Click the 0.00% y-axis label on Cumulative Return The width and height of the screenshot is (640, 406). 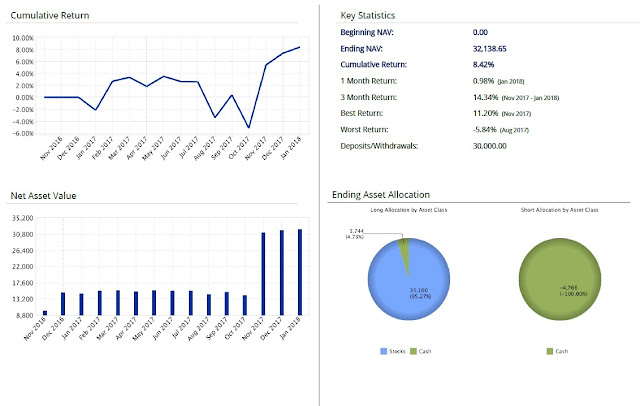point(24,98)
